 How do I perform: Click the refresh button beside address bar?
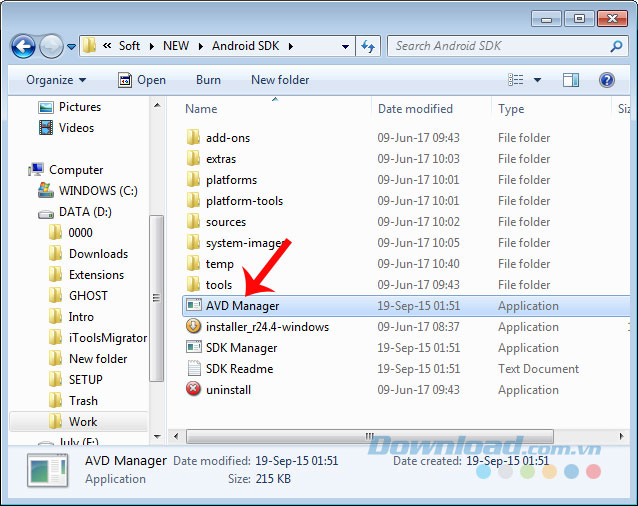[368, 46]
